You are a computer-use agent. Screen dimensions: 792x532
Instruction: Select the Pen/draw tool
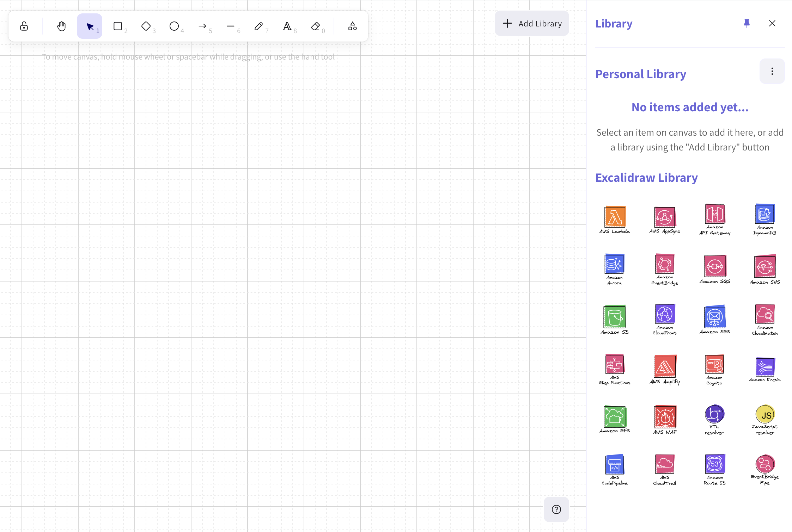[x=259, y=26]
